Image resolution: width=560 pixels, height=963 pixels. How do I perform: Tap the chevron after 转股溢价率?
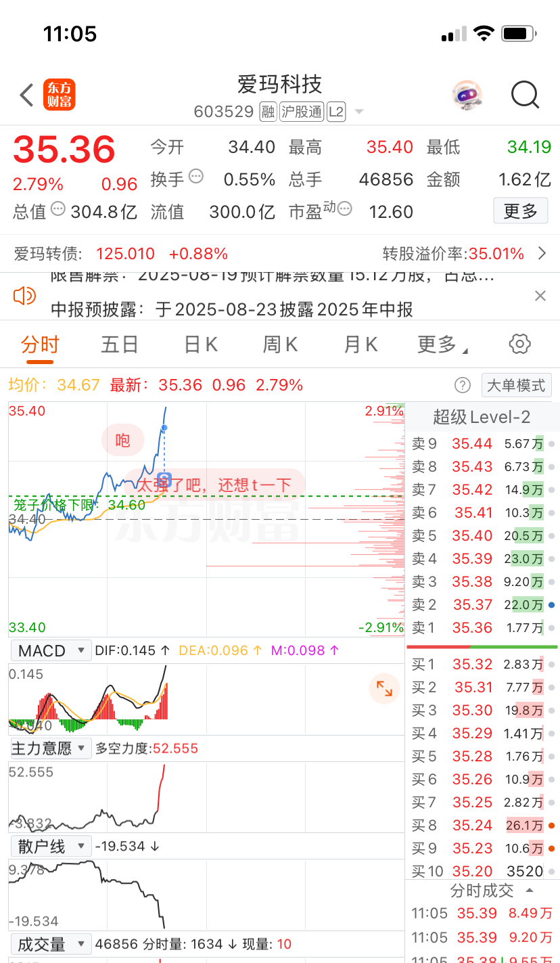tap(542, 254)
